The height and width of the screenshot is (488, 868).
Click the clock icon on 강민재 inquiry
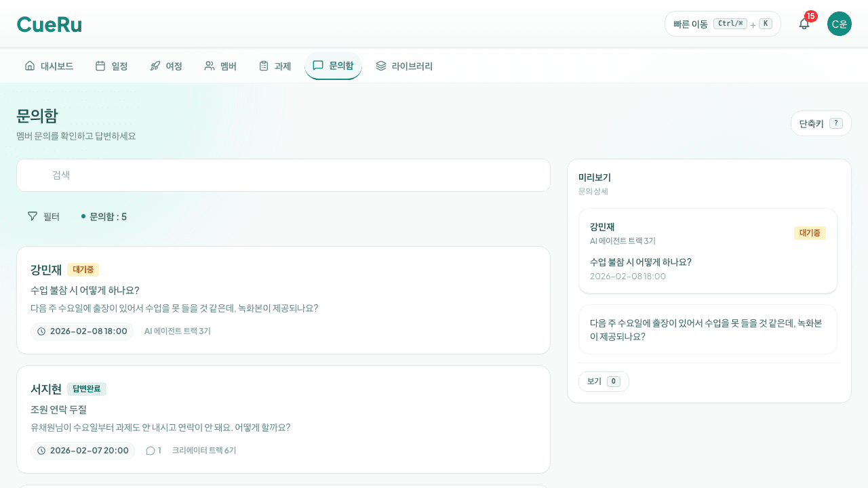click(40, 331)
